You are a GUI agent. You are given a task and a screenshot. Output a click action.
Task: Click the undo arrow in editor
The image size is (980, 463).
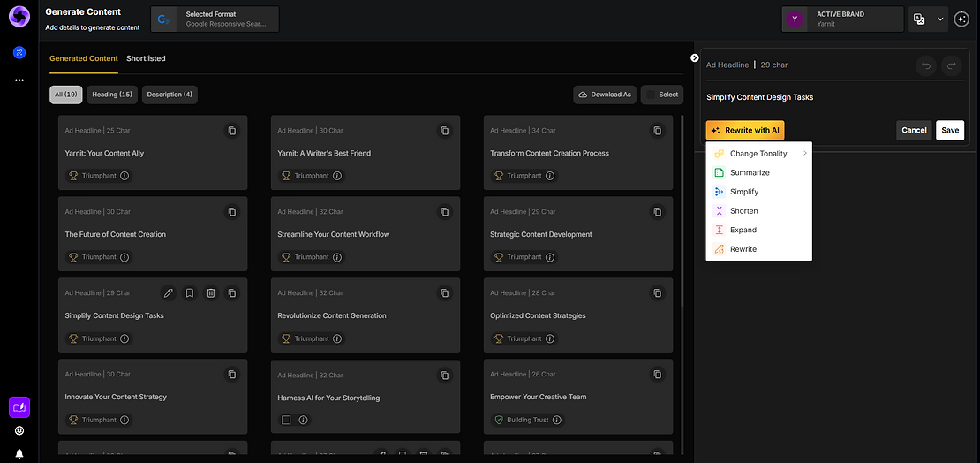926,65
